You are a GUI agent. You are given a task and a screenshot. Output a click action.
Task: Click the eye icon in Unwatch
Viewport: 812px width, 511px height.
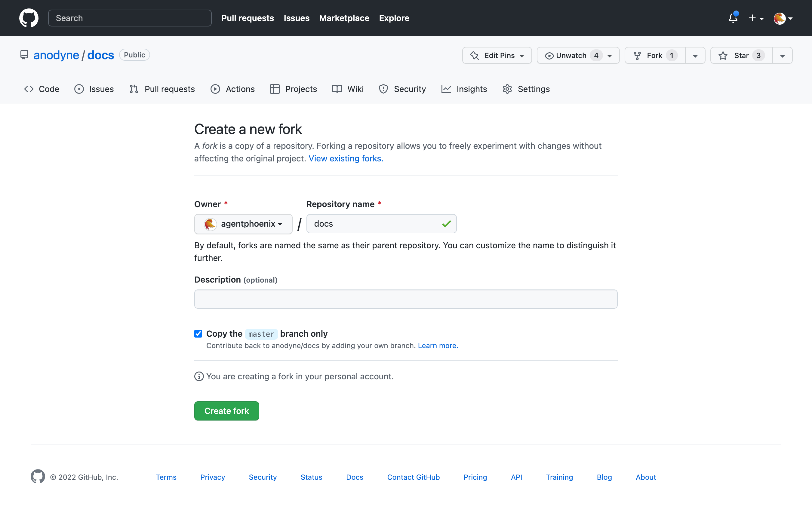point(549,56)
